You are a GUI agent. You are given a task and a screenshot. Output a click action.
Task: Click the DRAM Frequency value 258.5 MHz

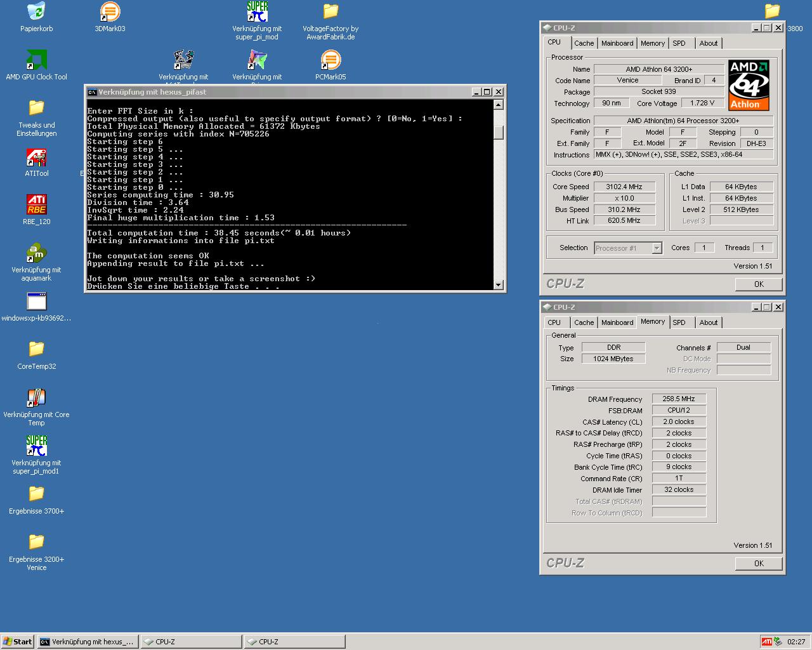click(679, 399)
